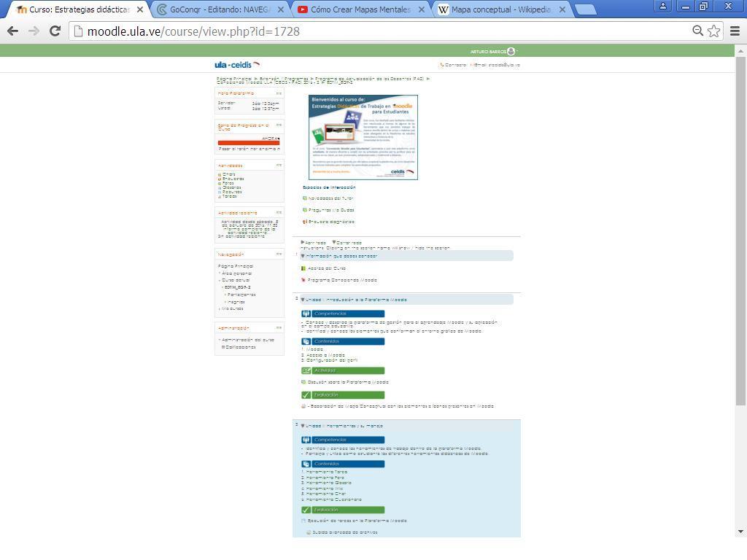Viewport: 747px width, 560px height.
Task: Open Recursos in the Actividades block
Action: click(231, 192)
